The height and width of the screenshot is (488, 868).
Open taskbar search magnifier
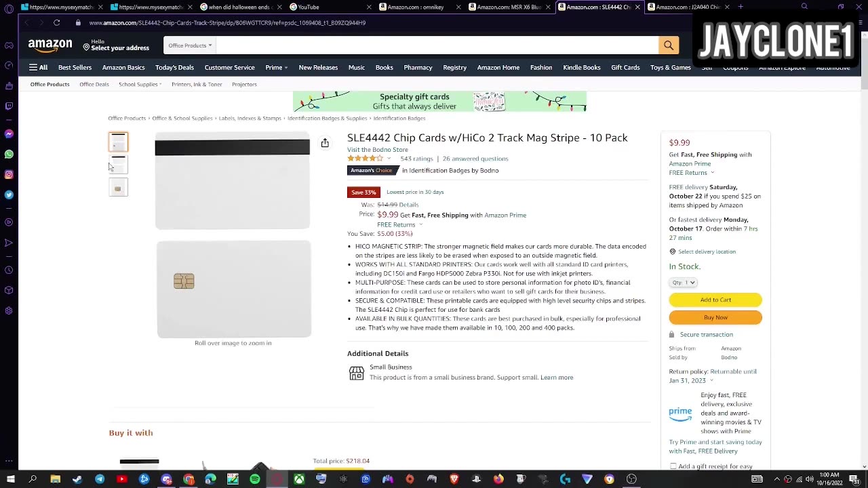click(33, 479)
